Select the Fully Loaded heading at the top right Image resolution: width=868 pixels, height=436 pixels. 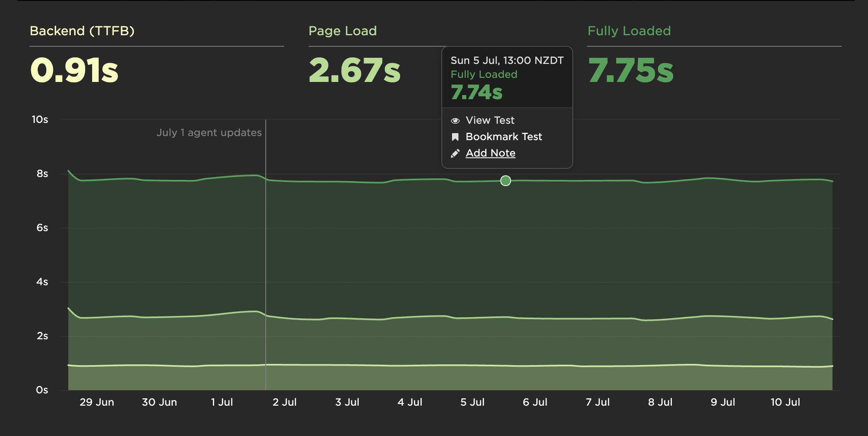(629, 31)
